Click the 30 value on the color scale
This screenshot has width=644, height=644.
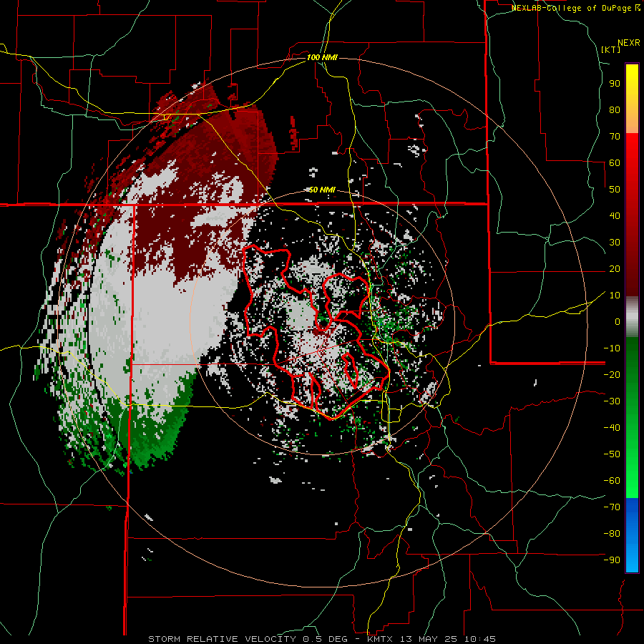click(x=615, y=243)
